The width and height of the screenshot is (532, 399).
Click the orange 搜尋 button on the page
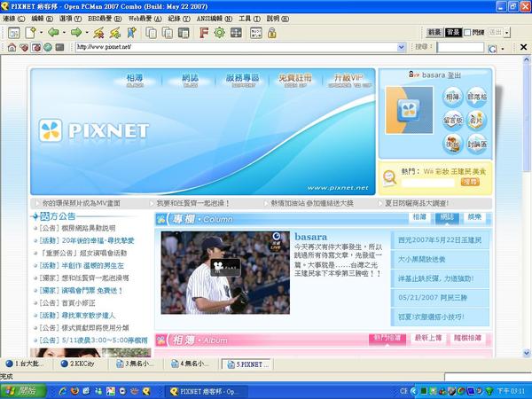[470, 182]
